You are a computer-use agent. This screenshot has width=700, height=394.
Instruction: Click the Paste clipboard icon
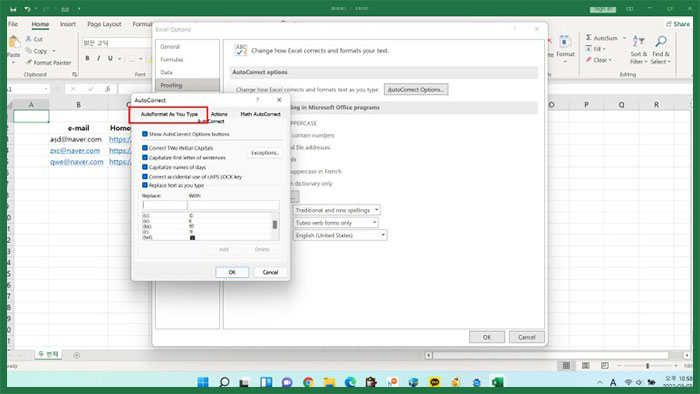pyautogui.click(x=14, y=42)
